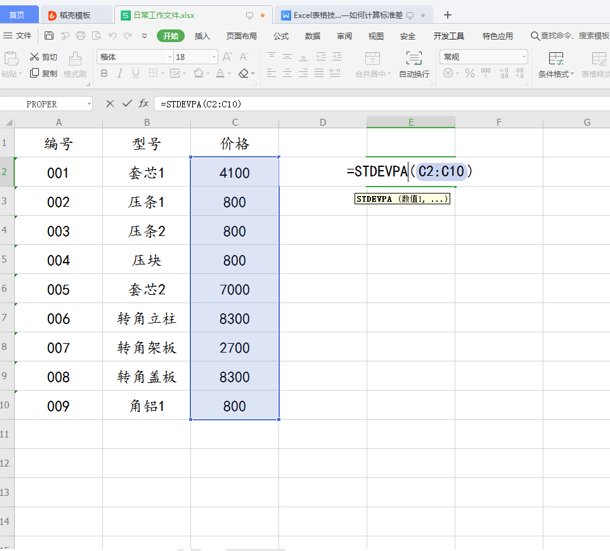
Task: Click the decrease indent icon
Action: pyautogui.click(x=321, y=57)
